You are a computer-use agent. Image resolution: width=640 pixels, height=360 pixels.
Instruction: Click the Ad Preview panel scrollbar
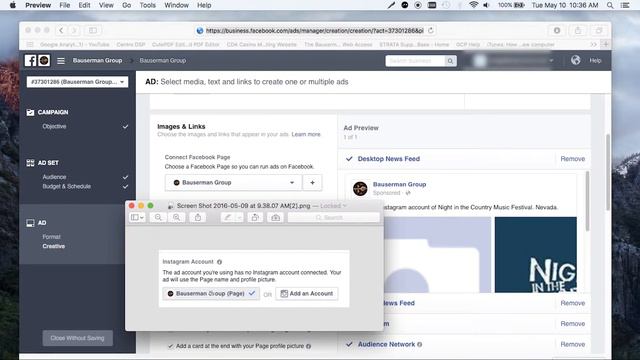click(587, 201)
